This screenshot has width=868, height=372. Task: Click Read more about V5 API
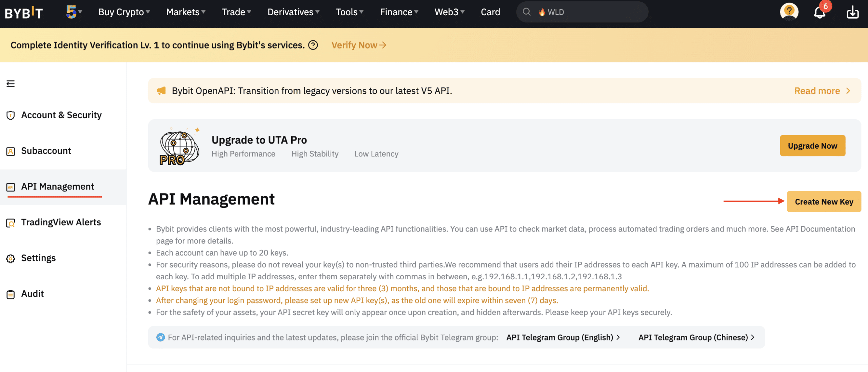coord(822,91)
